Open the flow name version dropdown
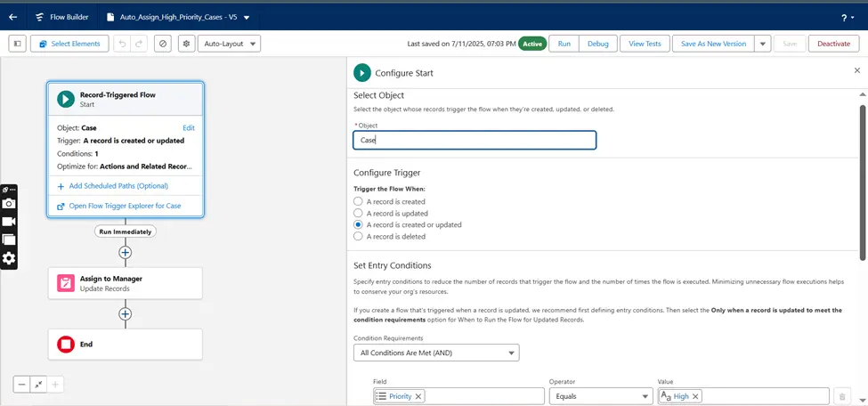Image resolution: width=868 pixels, height=406 pixels. point(247,17)
